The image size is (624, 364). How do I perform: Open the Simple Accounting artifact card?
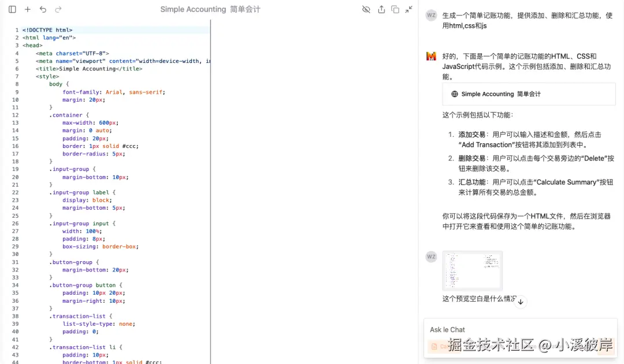[x=529, y=94]
